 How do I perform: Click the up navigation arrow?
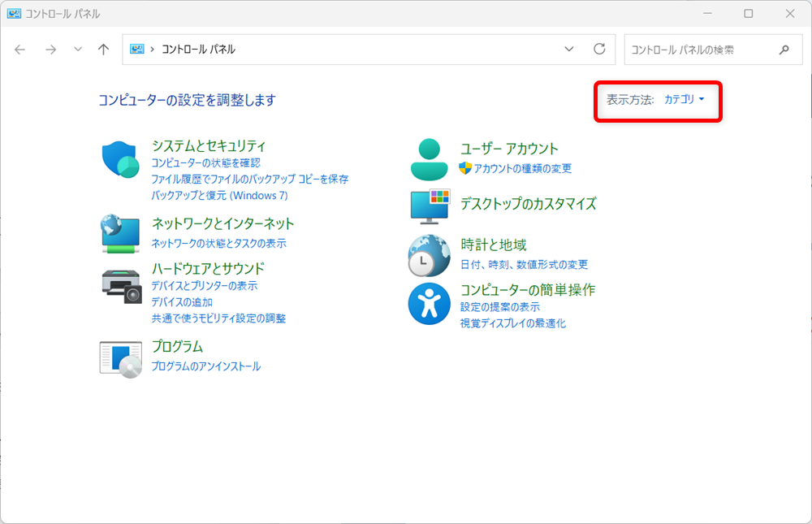pyautogui.click(x=102, y=49)
